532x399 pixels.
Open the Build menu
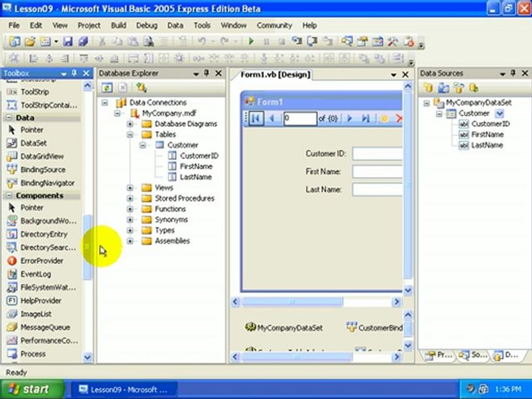119,25
